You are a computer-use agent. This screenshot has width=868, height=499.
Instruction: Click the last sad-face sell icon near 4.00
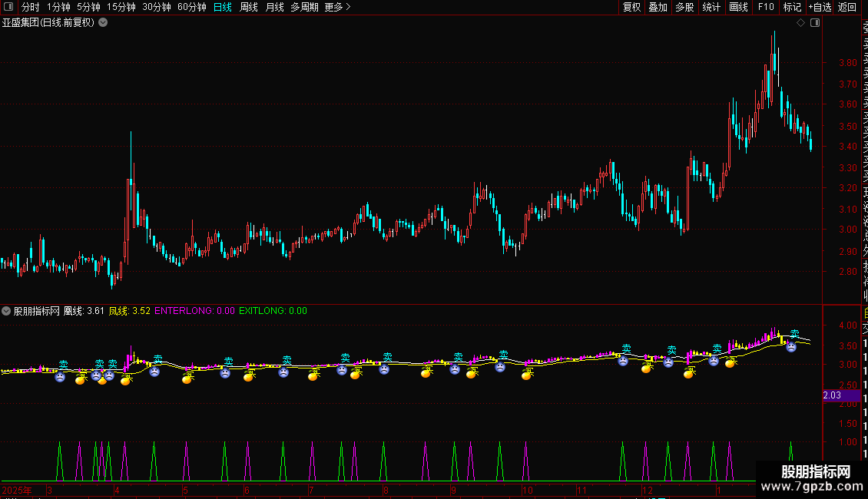(x=790, y=347)
